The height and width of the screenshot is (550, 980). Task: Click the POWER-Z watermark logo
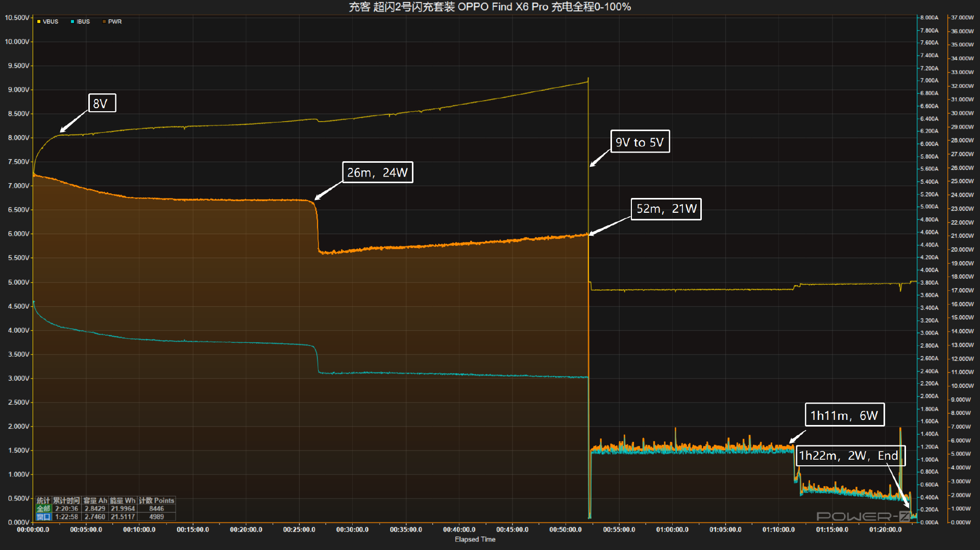(x=863, y=516)
